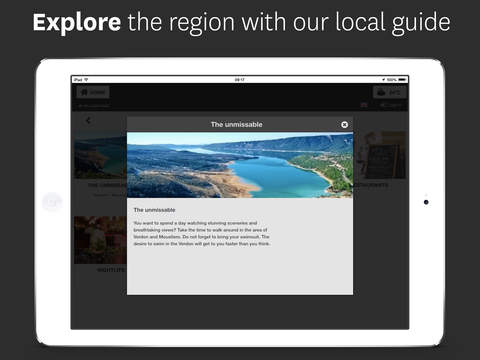Click "The unmissable" heading above description
The image size is (480, 360).
pyautogui.click(x=154, y=210)
